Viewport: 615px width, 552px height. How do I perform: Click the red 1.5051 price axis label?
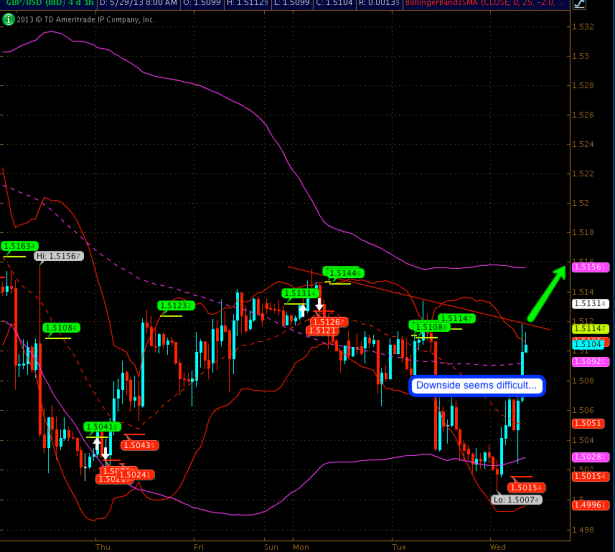(x=588, y=423)
